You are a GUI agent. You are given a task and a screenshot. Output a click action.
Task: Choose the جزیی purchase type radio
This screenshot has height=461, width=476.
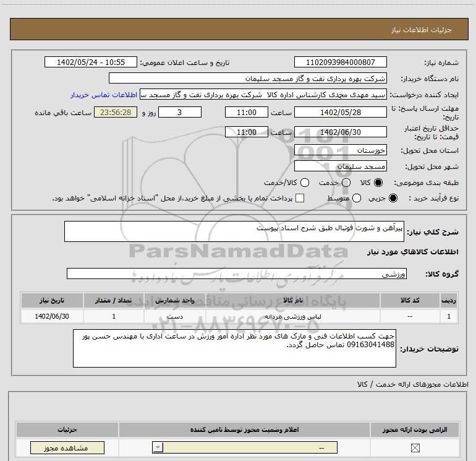point(393,198)
